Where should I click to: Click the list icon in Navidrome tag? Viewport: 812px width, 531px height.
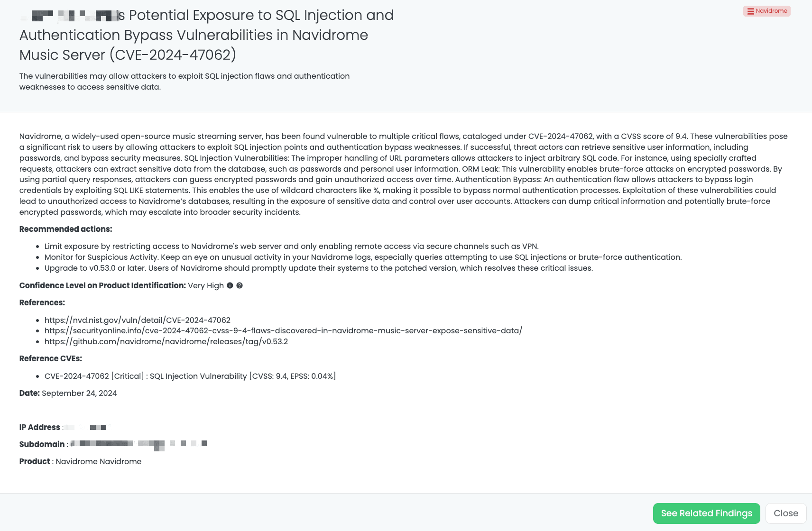(x=750, y=11)
